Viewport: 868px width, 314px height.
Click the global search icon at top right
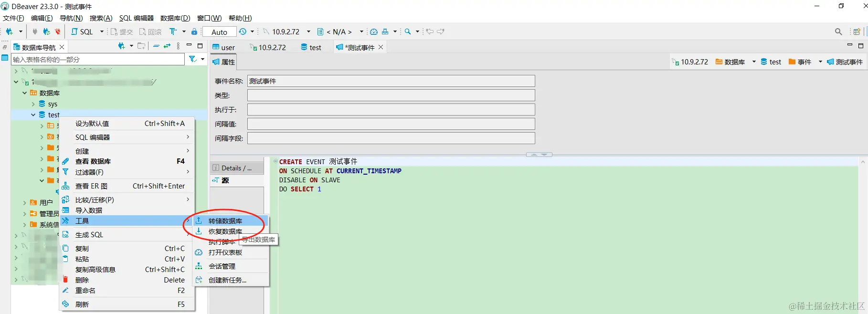coord(838,31)
